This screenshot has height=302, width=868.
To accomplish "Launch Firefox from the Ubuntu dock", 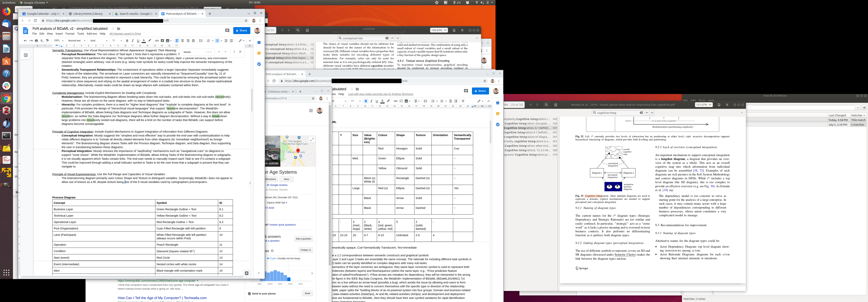I will [x=6, y=12].
